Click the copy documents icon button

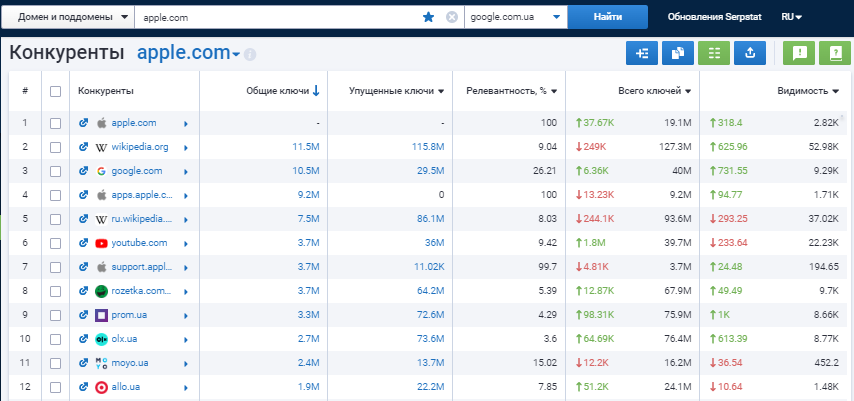click(677, 54)
